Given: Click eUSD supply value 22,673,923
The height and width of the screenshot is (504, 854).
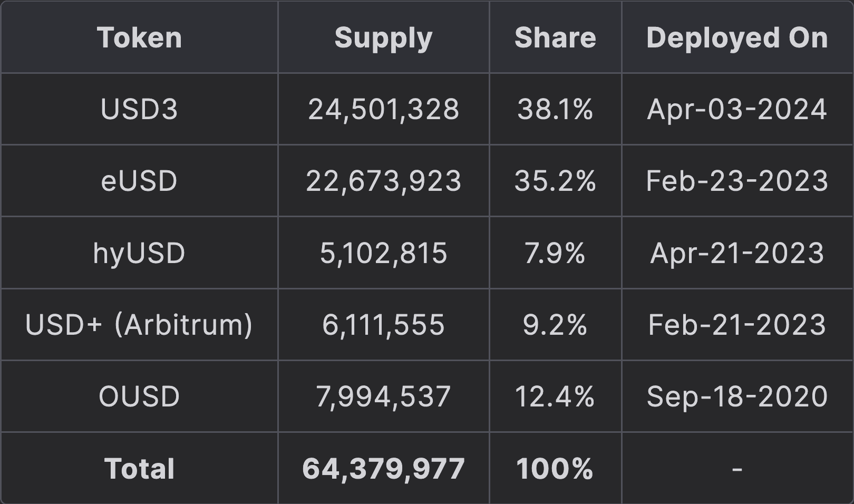Looking at the screenshot, I should (x=383, y=181).
